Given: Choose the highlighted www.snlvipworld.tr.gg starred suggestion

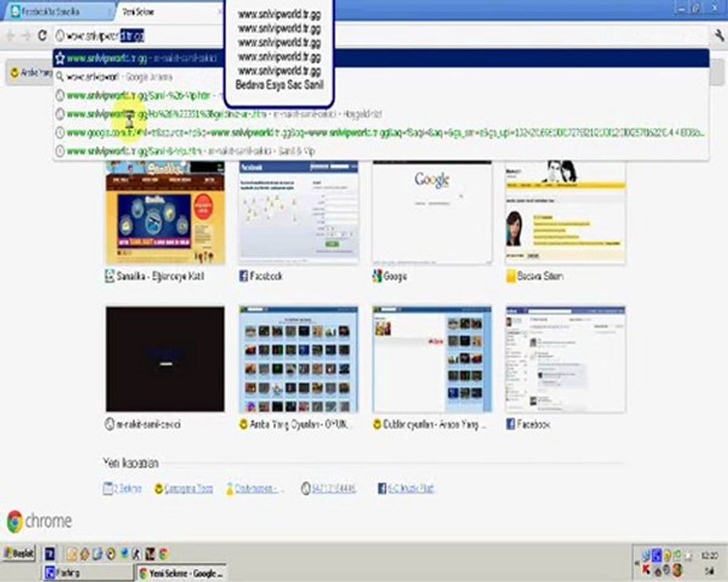Looking at the screenshot, I should tap(381, 58).
